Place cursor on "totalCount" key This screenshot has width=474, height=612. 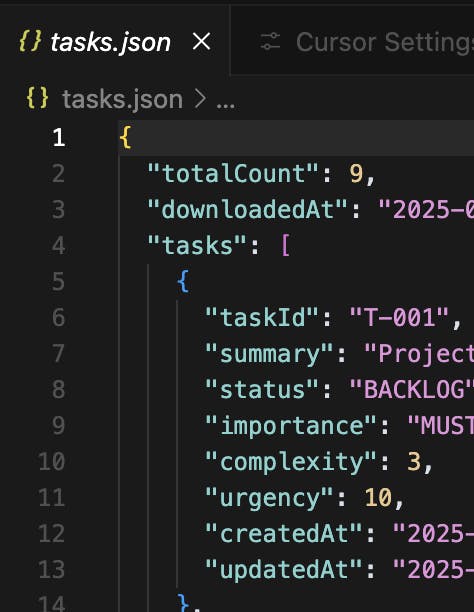click(x=233, y=173)
